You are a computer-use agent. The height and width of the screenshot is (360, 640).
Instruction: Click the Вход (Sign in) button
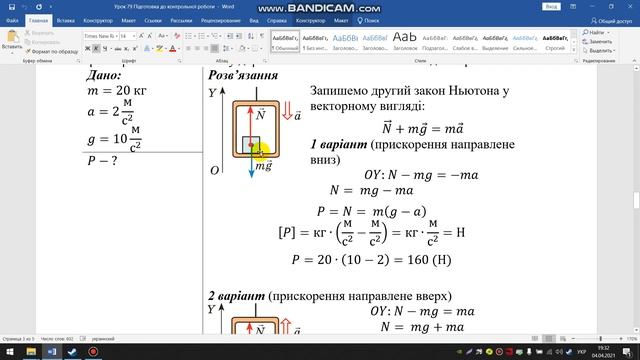(551, 7)
